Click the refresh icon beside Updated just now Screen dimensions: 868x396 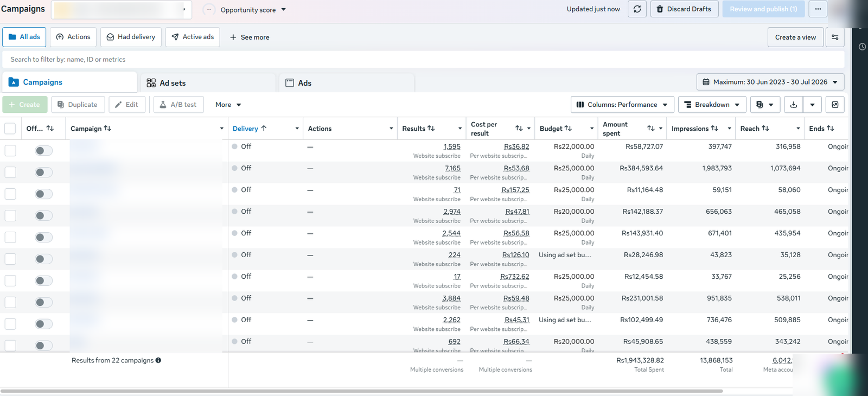[637, 9]
